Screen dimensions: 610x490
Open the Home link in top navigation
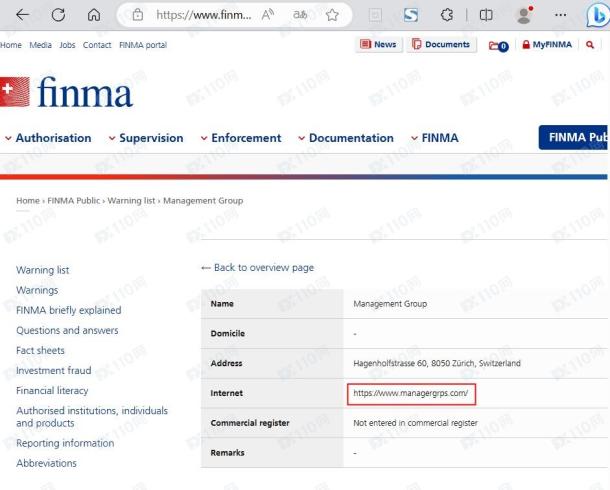coord(11,45)
